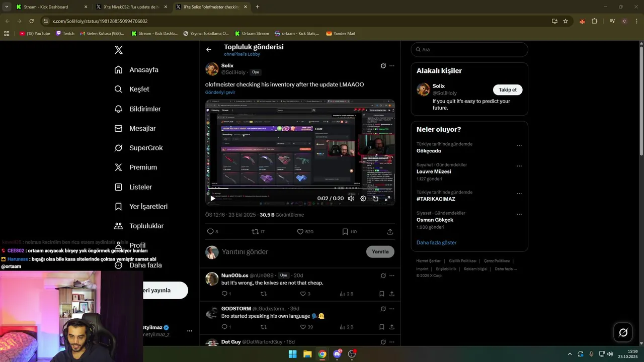Reload the page
This screenshot has width=644, height=362.
pos(31,21)
